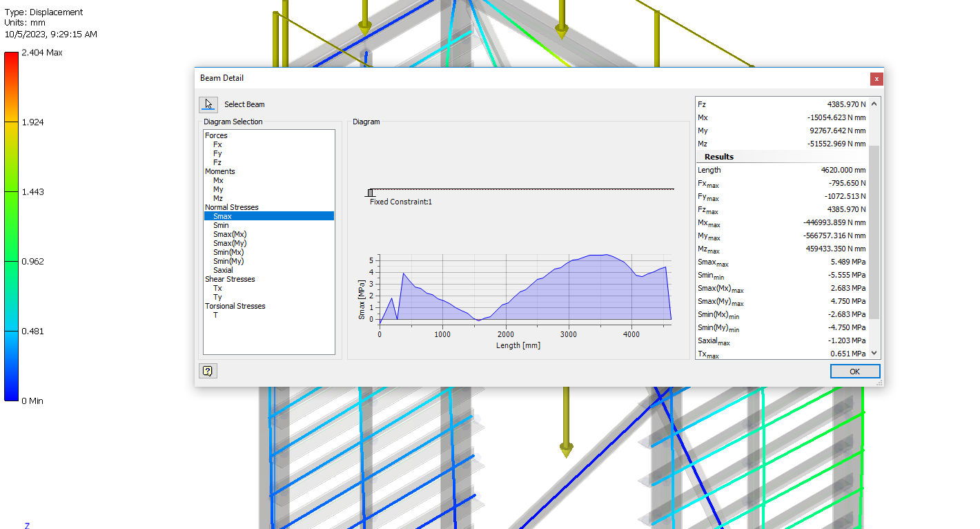The height and width of the screenshot is (529, 980).
Task: Close the Beam Detail dialog
Action: point(876,79)
